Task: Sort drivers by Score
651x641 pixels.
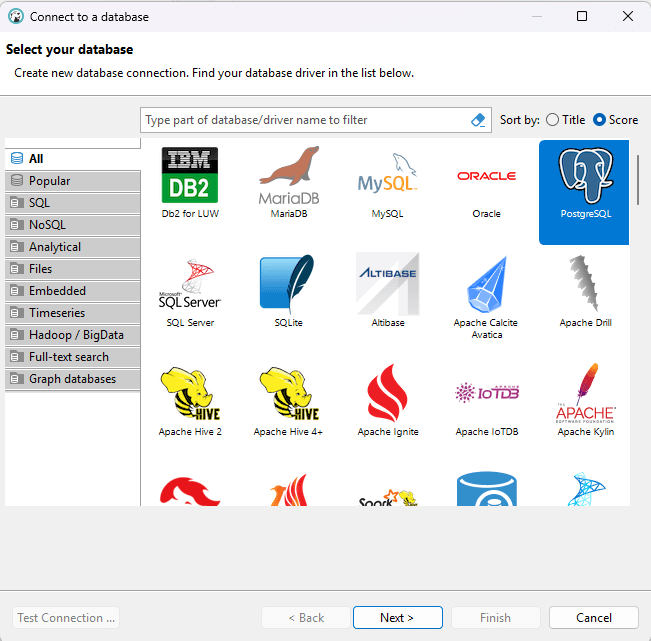Action: coord(600,120)
